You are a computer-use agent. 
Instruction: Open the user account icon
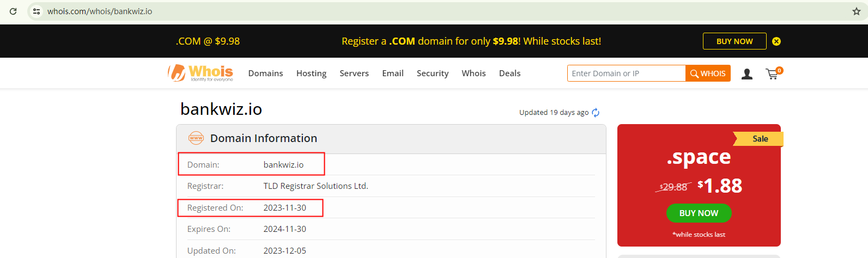pos(747,74)
